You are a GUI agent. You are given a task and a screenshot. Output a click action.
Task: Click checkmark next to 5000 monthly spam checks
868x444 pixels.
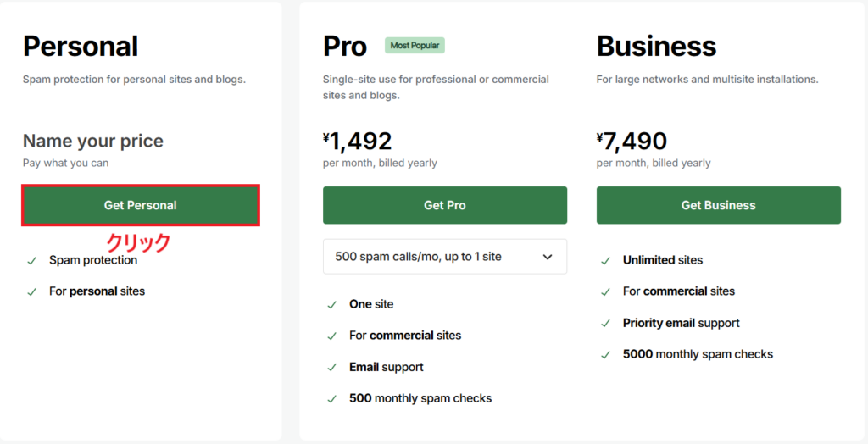point(605,355)
